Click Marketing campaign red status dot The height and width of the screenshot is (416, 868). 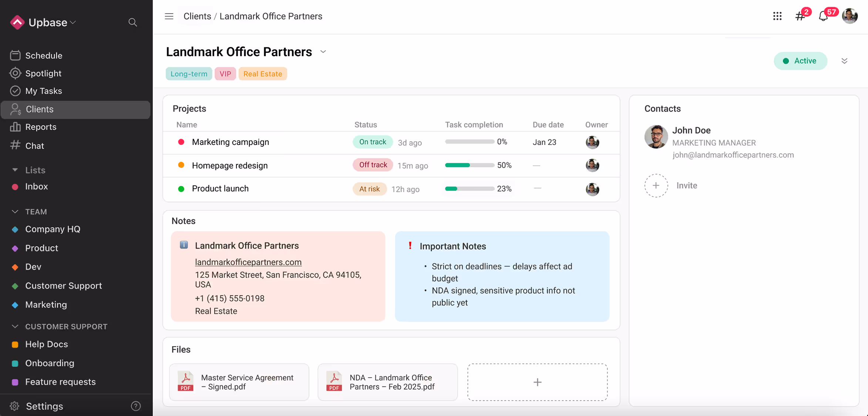181,142
